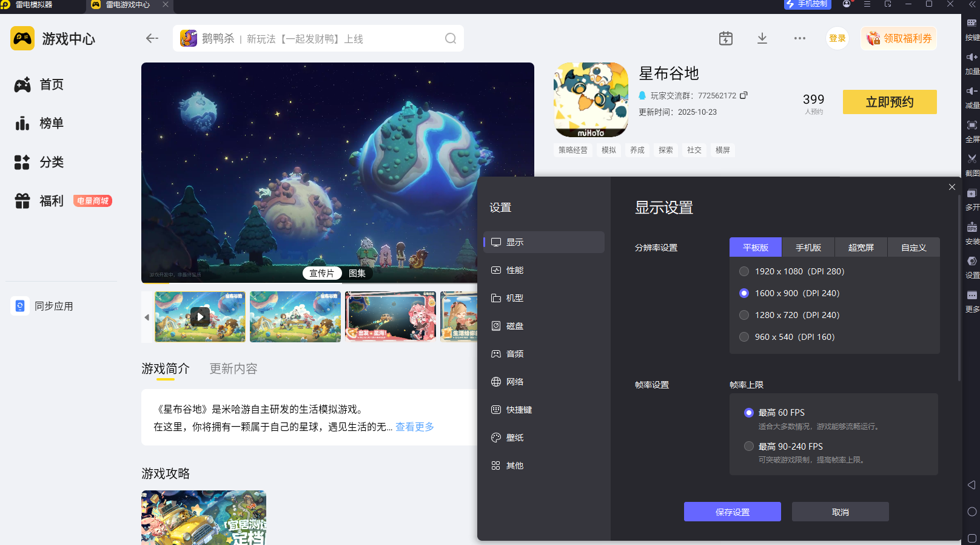Take a screenshot with 截图 scissors
The image size is (980, 545).
972,164
